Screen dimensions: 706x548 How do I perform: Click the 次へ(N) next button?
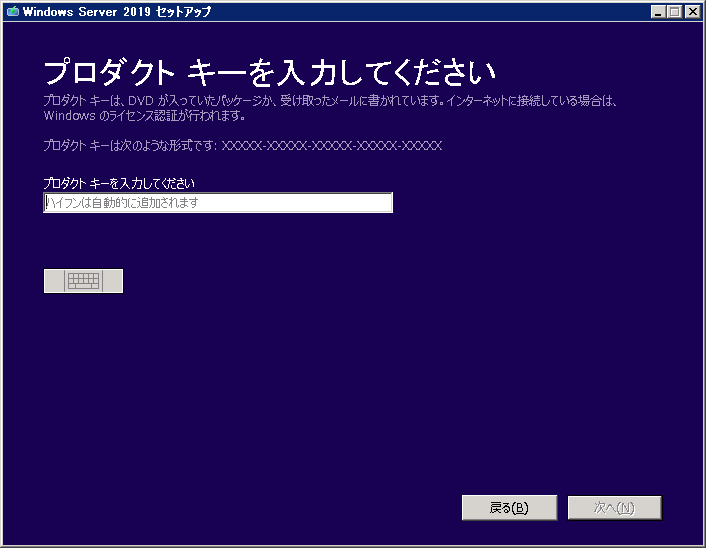coord(615,508)
